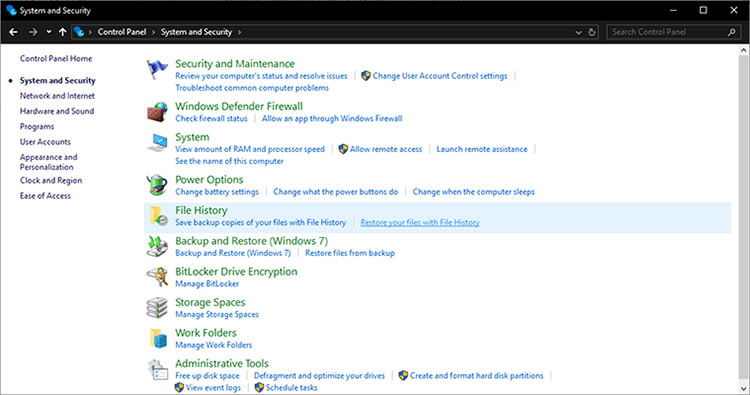
Task: Click Launch remote assistance
Action: point(482,149)
